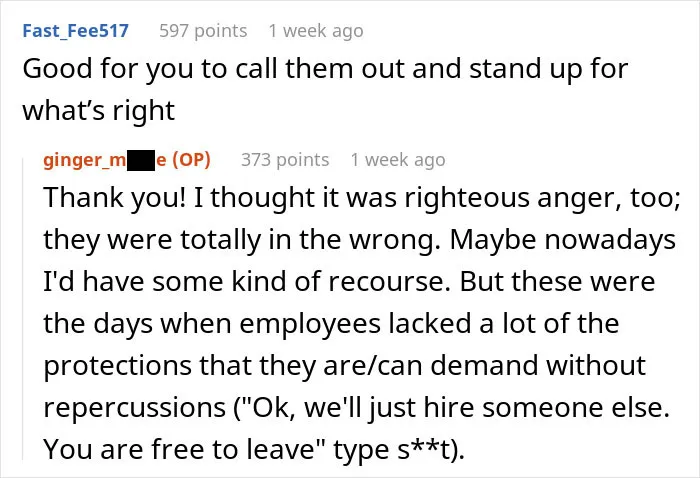
Task: Open the OP reply's 1 week ago timestamp
Action: coord(398,160)
